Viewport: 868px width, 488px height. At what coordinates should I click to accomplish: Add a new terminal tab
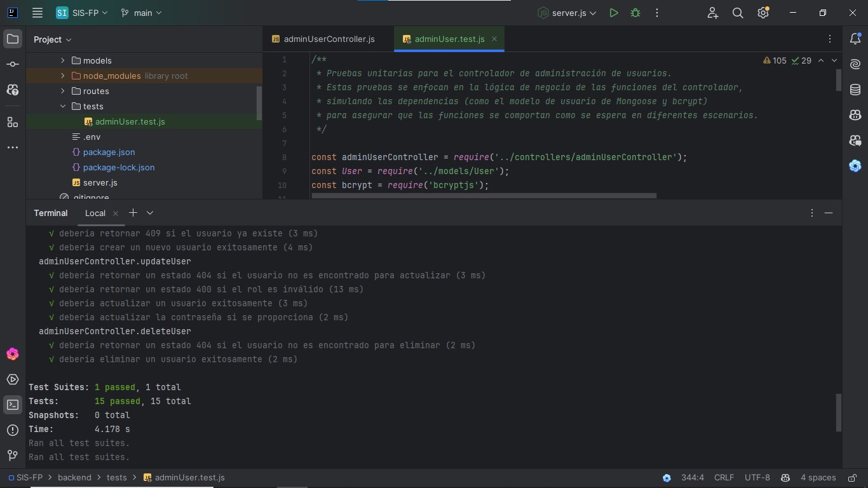[133, 213]
